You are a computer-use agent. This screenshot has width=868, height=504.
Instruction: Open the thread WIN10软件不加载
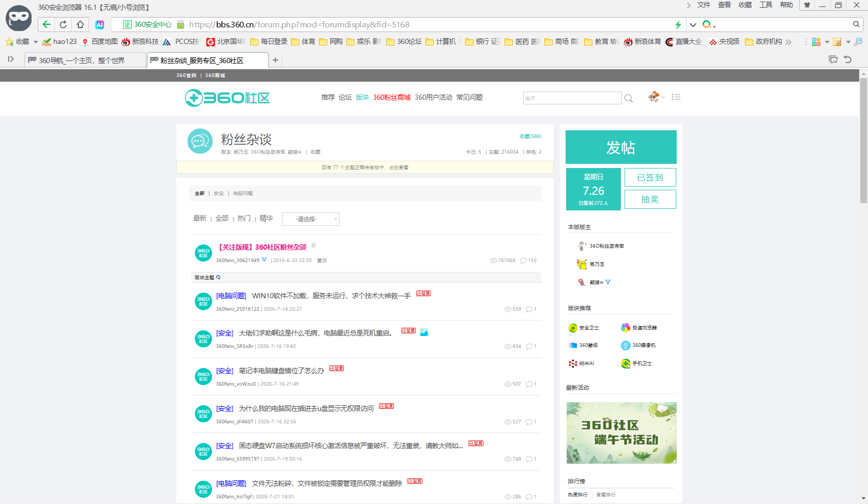coord(331,296)
